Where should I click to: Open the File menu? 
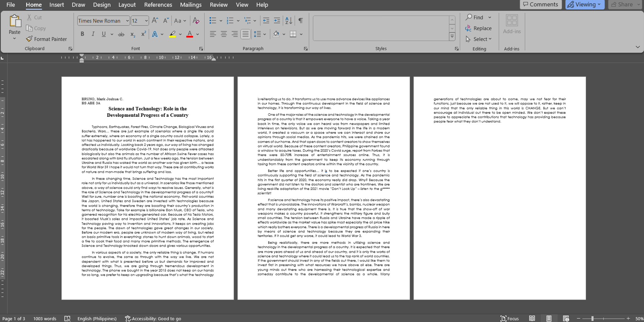click(x=11, y=4)
